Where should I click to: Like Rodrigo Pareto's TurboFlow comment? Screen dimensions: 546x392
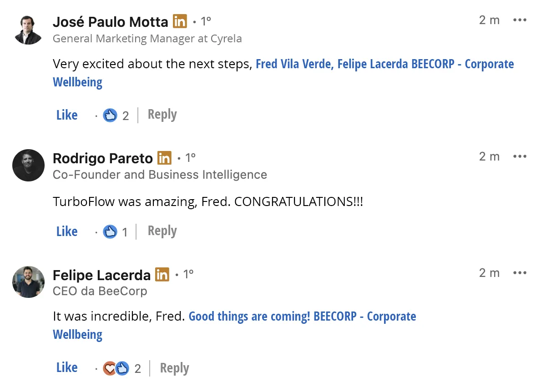point(67,231)
